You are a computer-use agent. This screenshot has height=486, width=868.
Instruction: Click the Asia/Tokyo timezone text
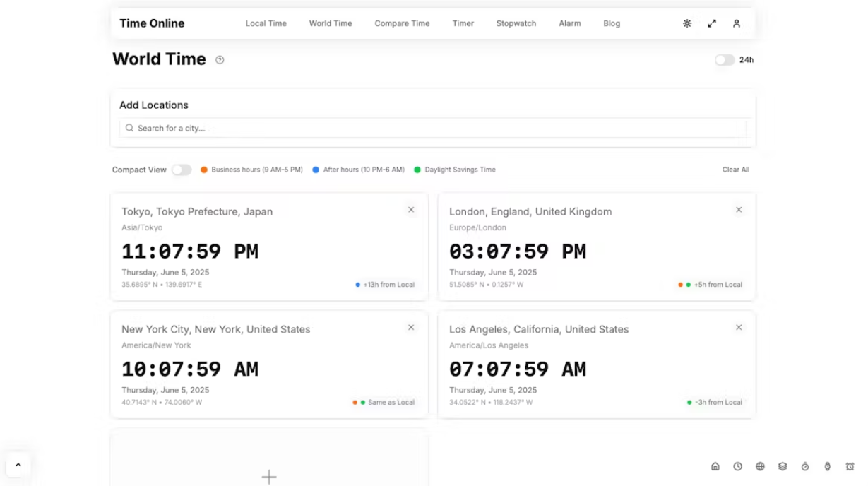[142, 227]
